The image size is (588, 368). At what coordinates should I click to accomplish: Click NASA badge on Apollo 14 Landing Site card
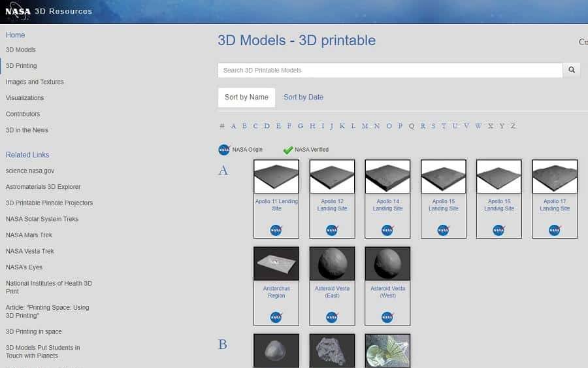387,230
